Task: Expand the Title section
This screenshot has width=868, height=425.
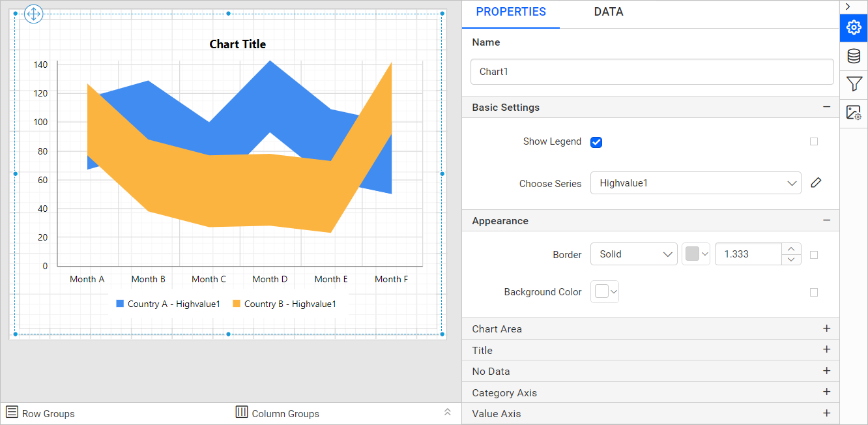Action: pyautogui.click(x=827, y=350)
